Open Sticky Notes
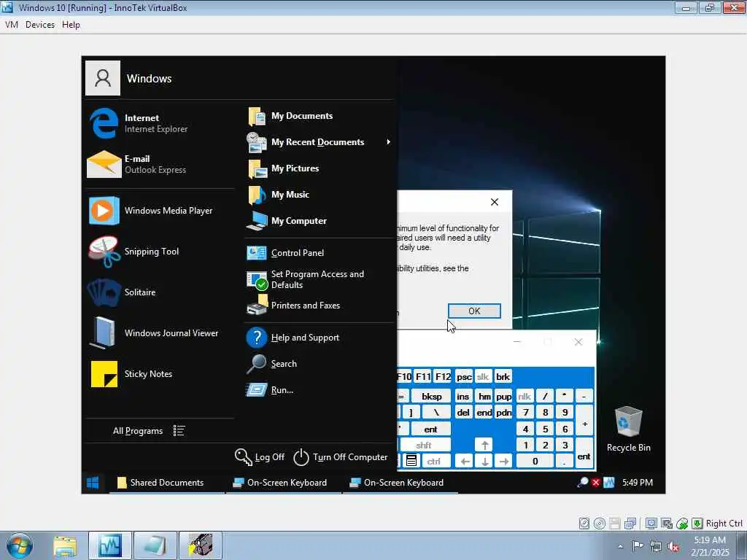Viewport: 747px width, 560px height. point(160,374)
